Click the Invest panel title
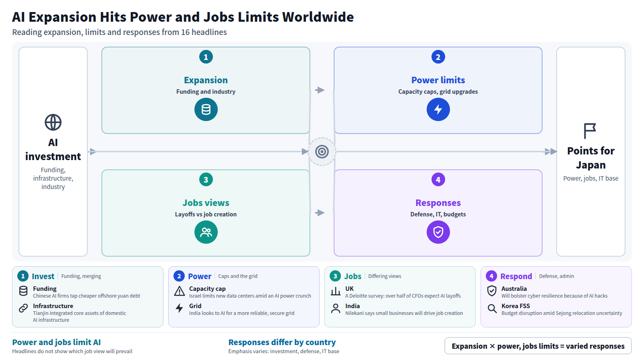The height and width of the screenshot is (362, 644). point(43,276)
